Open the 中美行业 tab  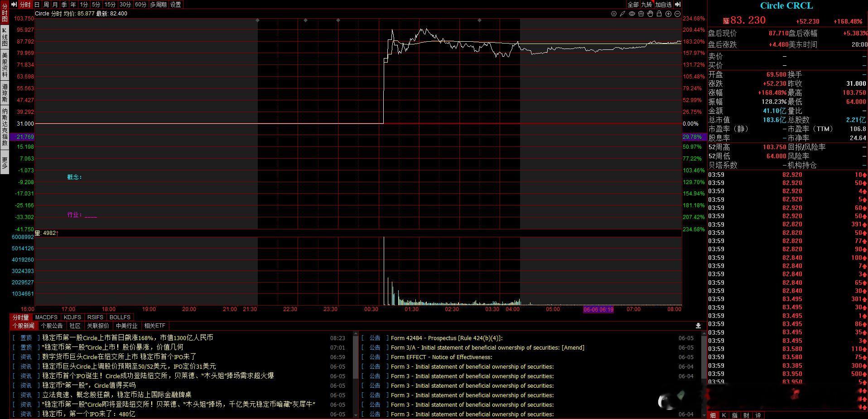[127, 326]
